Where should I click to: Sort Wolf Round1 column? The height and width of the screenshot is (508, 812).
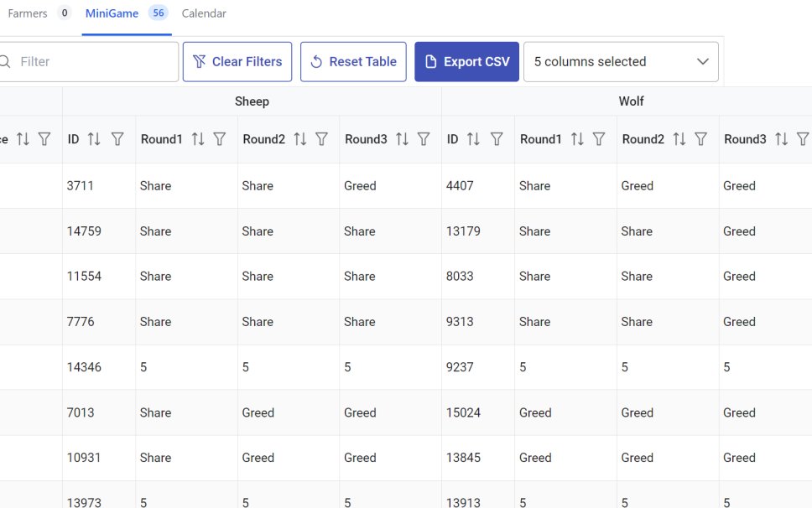[x=577, y=139]
